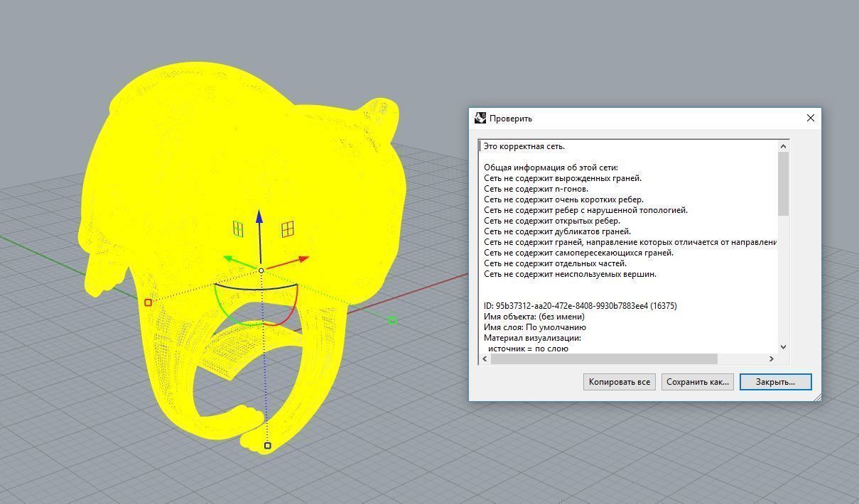The width and height of the screenshot is (859, 504).
Task: Click the Копировать все button
Action: point(620,382)
